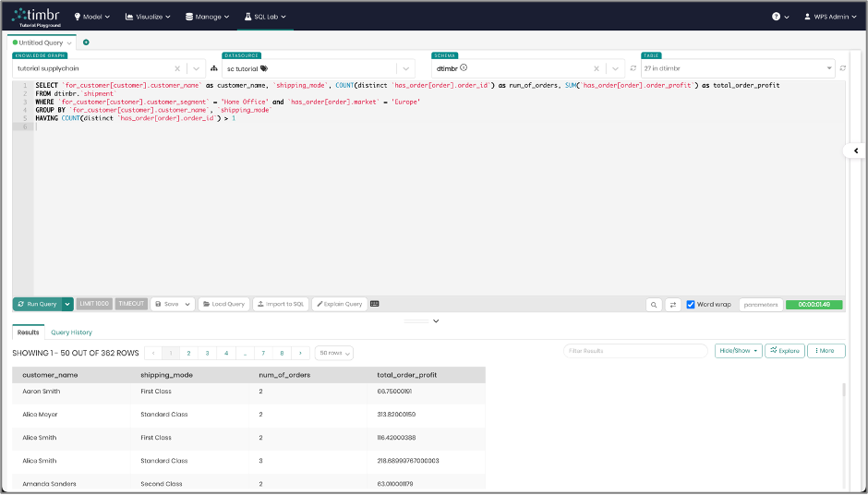Click the Filter Results input field
The image size is (868, 495).
pyautogui.click(x=635, y=351)
